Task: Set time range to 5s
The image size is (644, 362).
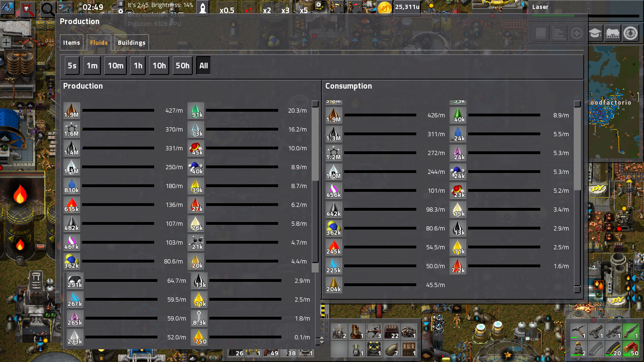Action: (72, 66)
